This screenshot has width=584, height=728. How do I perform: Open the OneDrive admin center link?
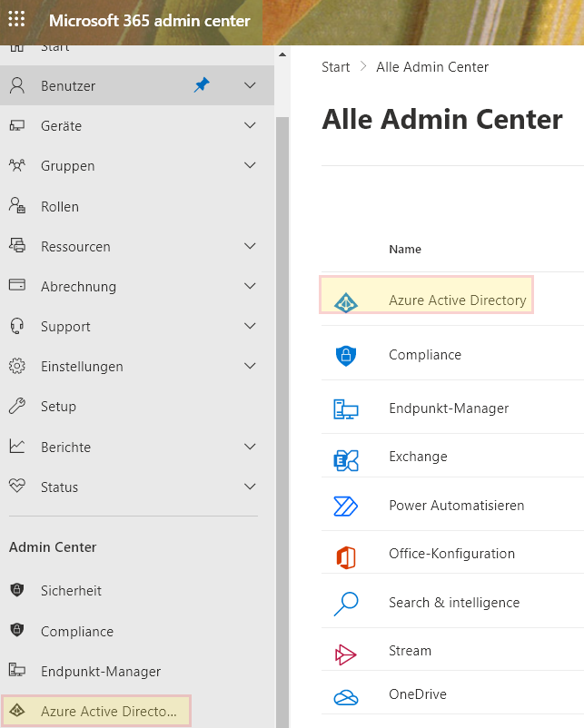(417, 694)
